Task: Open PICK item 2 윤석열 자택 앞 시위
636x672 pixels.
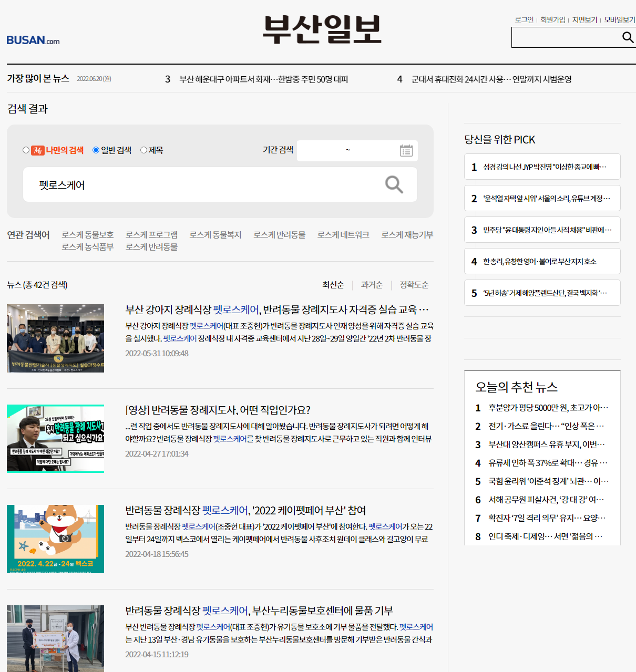Action: click(x=542, y=198)
